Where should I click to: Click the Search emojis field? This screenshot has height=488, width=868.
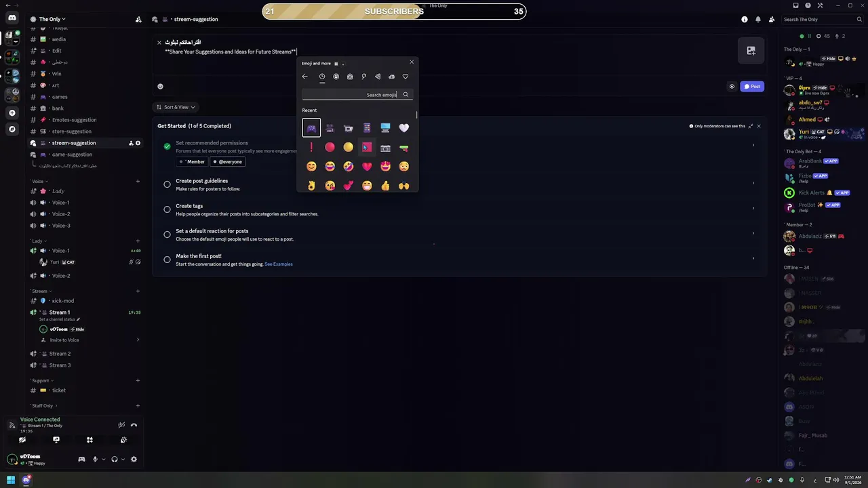(357, 95)
